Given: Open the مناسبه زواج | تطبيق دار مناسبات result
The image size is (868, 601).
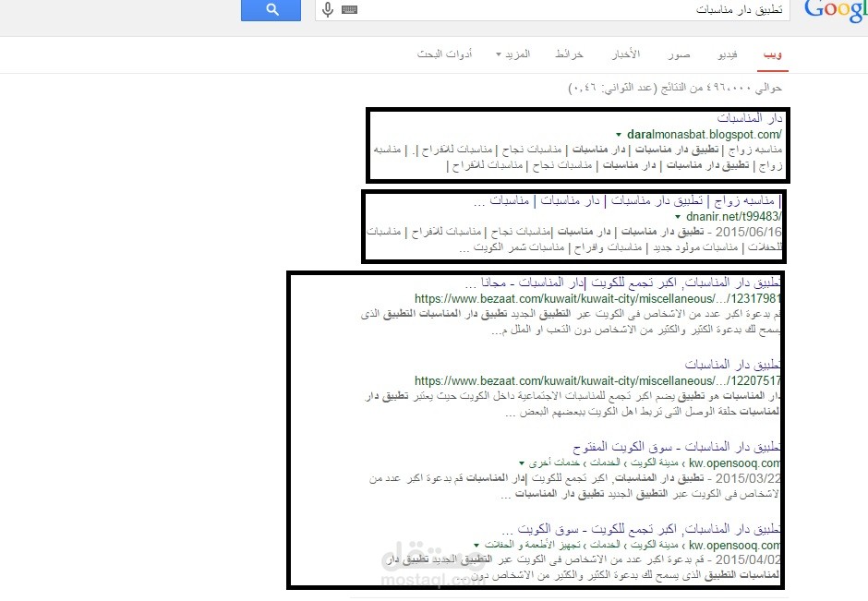Looking at the screenshot, I should 627,200.
